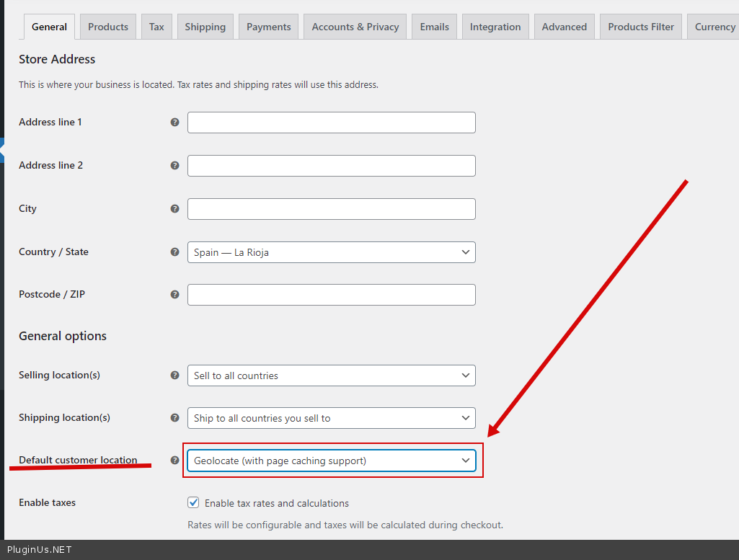739x560 pixels.
Task: Click the City field help icon
Action: click(174, 209)
